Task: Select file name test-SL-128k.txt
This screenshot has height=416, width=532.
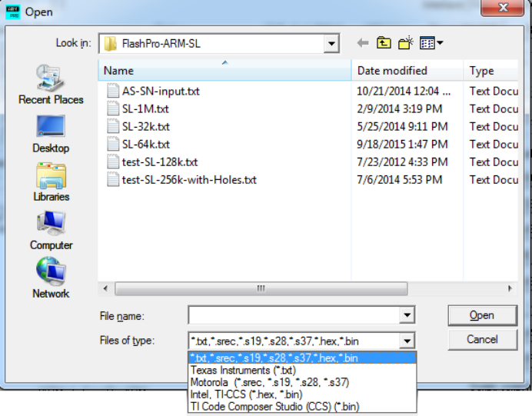Action: (x=160, y=162)
